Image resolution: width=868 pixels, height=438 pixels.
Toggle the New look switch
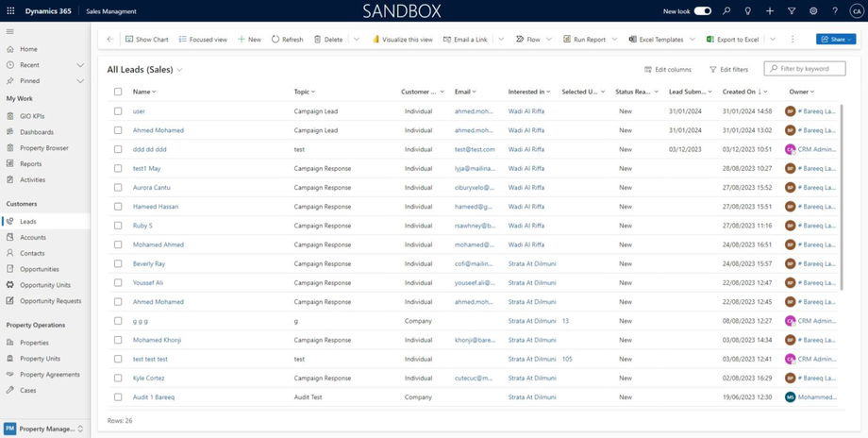point(703,10)
